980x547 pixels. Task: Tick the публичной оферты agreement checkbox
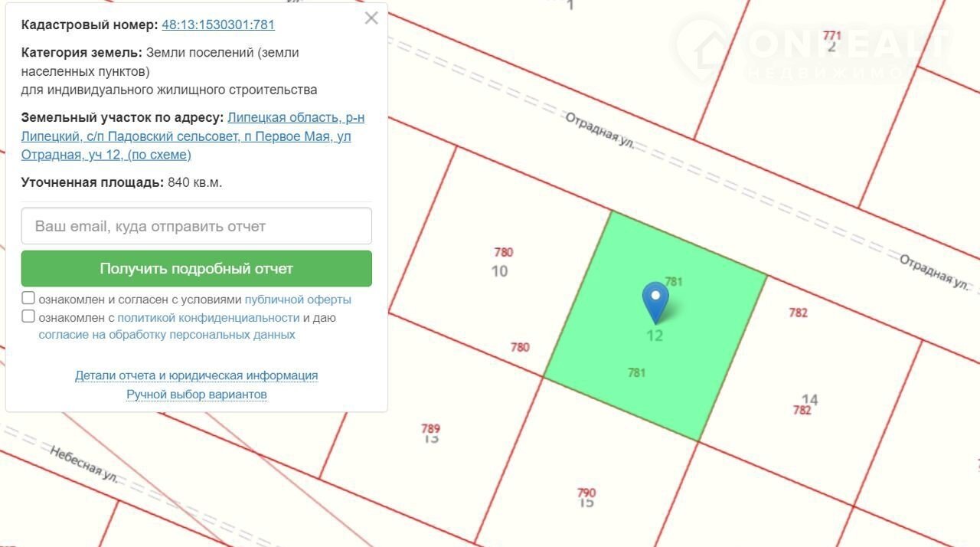28,299
